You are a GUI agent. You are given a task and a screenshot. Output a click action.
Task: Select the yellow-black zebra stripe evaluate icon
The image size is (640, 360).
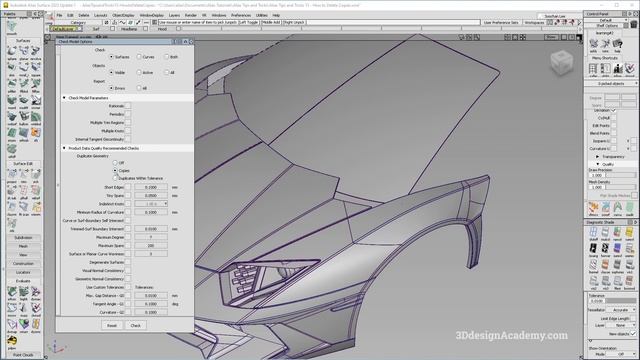click(x=12, y=340)
